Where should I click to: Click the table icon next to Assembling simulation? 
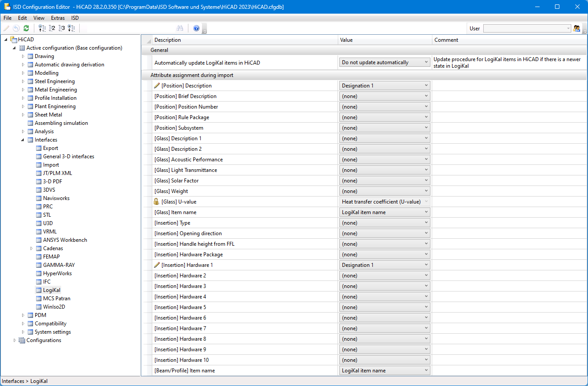[30, 123]
